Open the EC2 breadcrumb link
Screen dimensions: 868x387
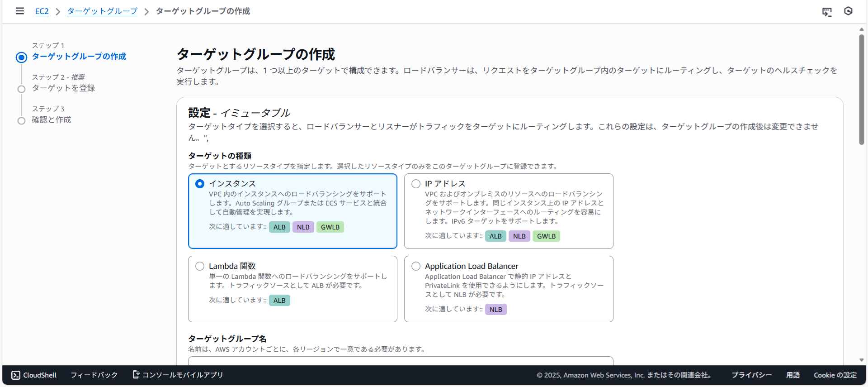pyautogui.click(x=42, y=11)
